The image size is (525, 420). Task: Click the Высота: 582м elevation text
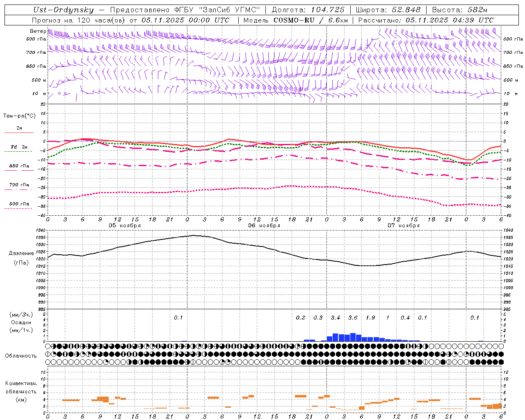460,10
